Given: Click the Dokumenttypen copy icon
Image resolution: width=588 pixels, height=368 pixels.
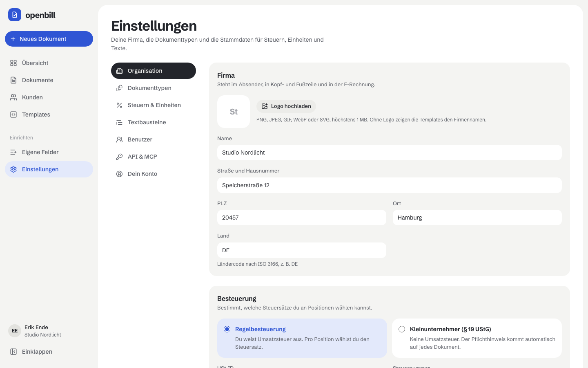Looking at the screenshot, I should (119, 88).
